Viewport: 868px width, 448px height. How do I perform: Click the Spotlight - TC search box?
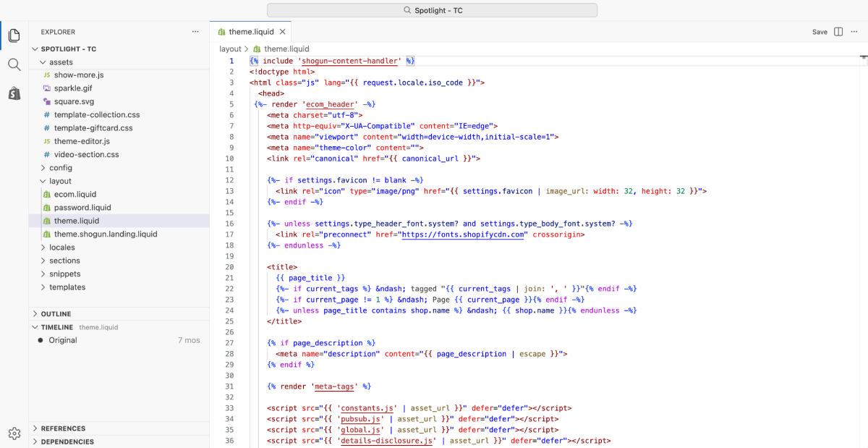[432, 10]
